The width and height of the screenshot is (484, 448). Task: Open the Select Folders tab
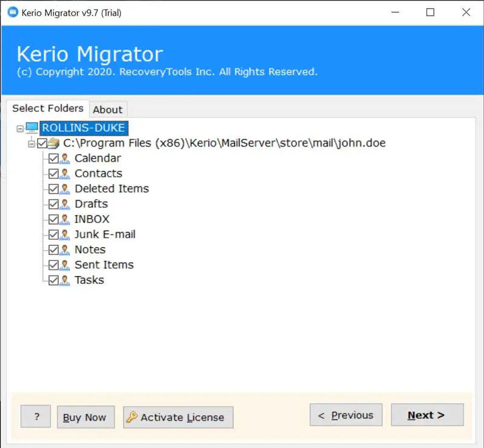click(48, 108)
